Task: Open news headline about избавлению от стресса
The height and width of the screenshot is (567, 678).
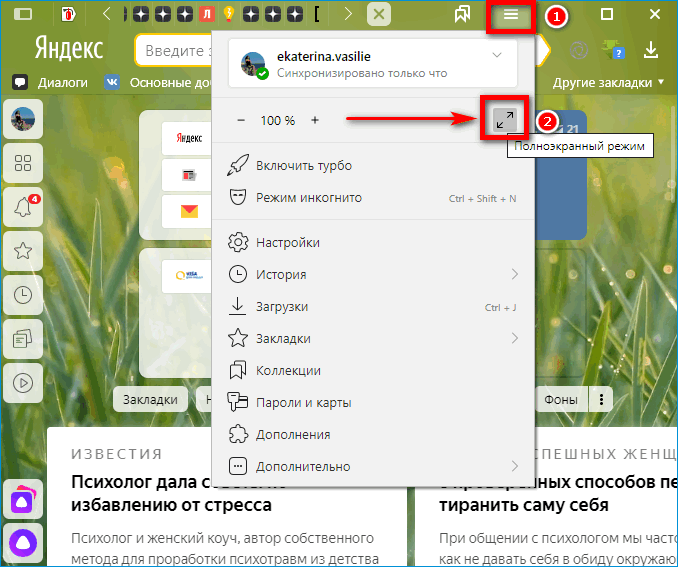Action: click(171, 493)
